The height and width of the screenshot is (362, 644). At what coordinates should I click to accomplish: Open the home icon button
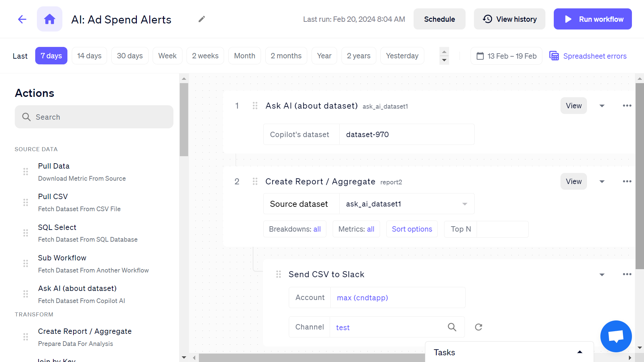pos(50,19)
